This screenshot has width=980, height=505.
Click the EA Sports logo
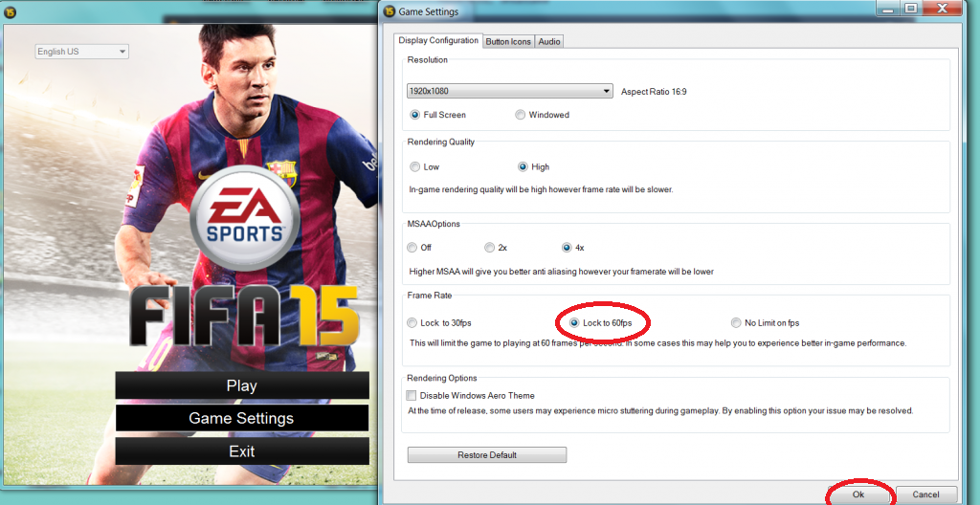[x=243, y=219]
